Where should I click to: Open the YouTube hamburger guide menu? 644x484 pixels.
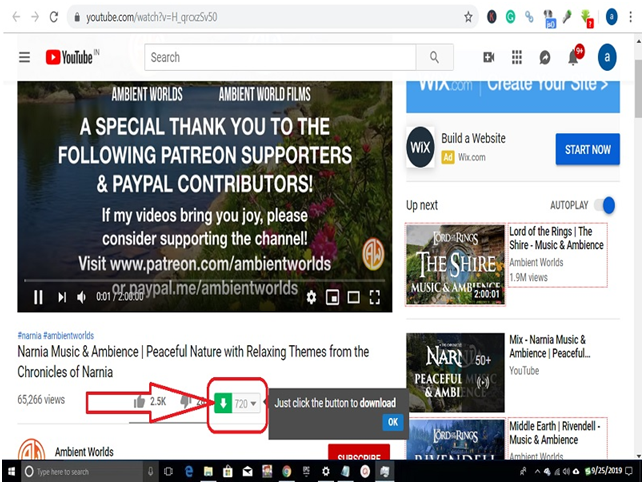click(25, 57)
